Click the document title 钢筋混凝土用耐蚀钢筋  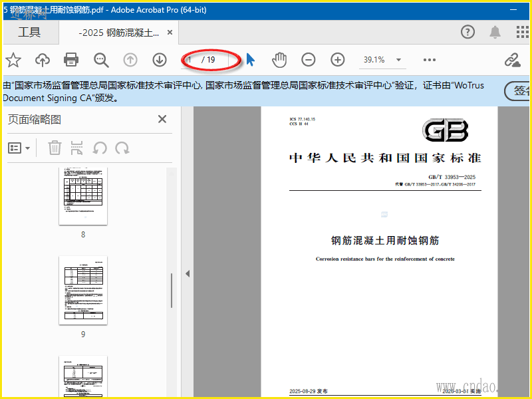(385, 241)
